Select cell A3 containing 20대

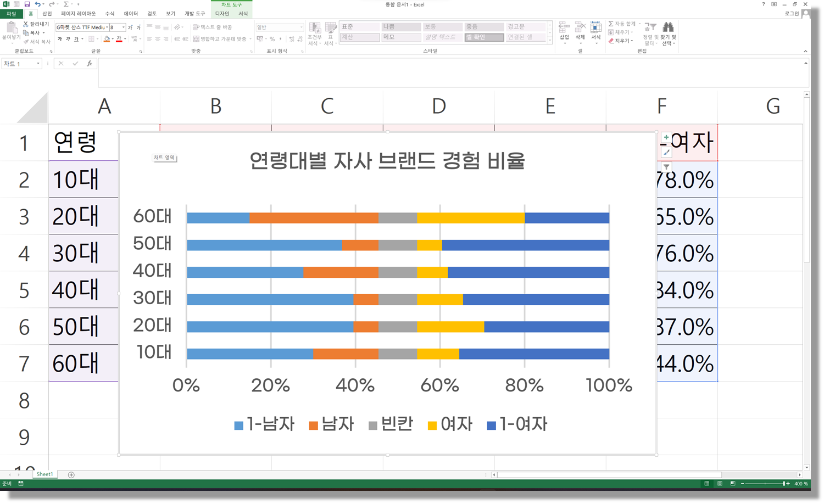point(83,216)
